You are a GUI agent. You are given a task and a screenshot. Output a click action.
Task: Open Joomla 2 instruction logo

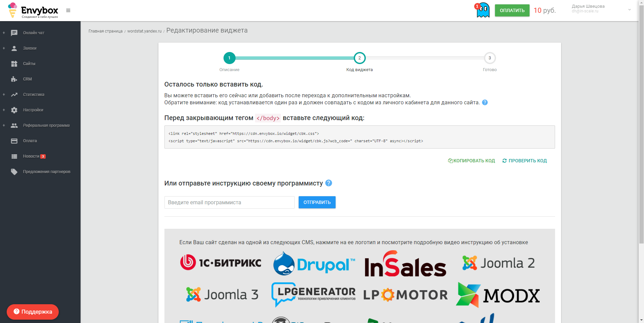pyautogui.click(x=498, y=263)
